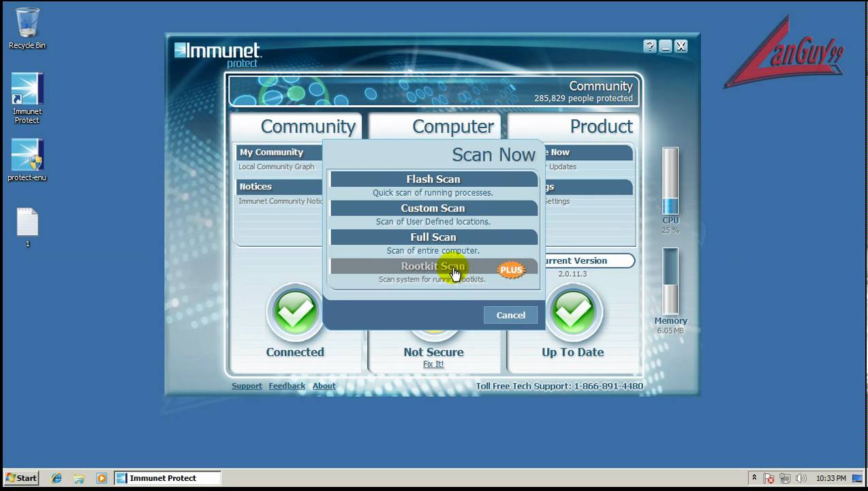Select the protect-enu installer icon
Viewport: 868px width, 491px height.
(x=27, y=160)
